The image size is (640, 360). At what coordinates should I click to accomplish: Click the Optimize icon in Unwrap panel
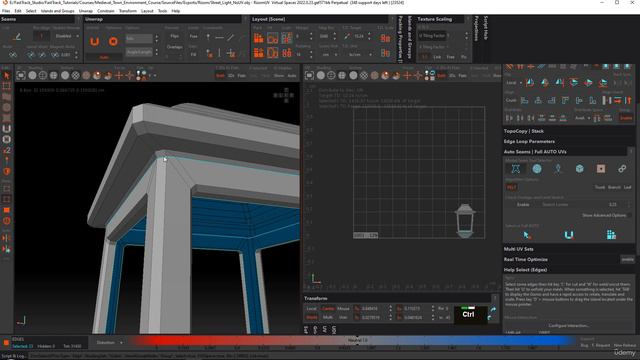coord(113,41)
